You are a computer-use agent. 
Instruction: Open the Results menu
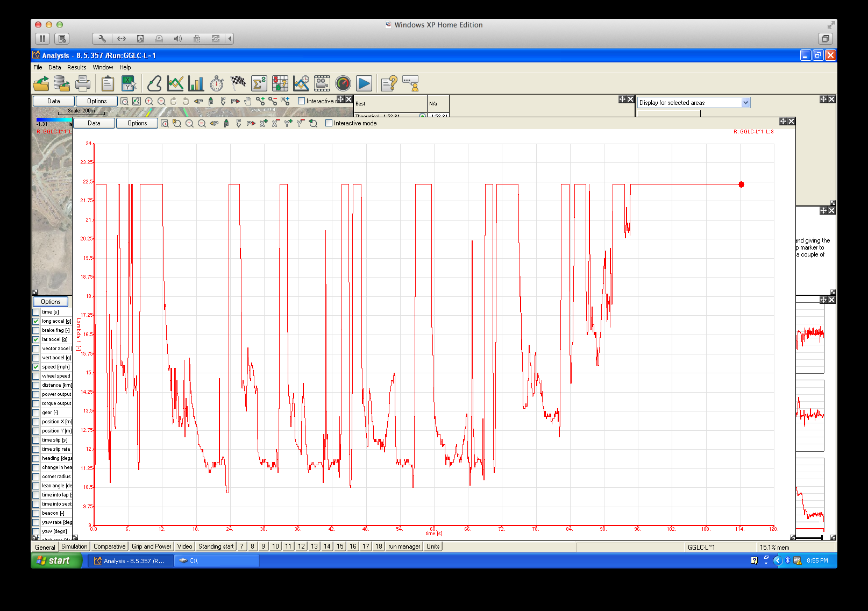[x=76, y=67]
